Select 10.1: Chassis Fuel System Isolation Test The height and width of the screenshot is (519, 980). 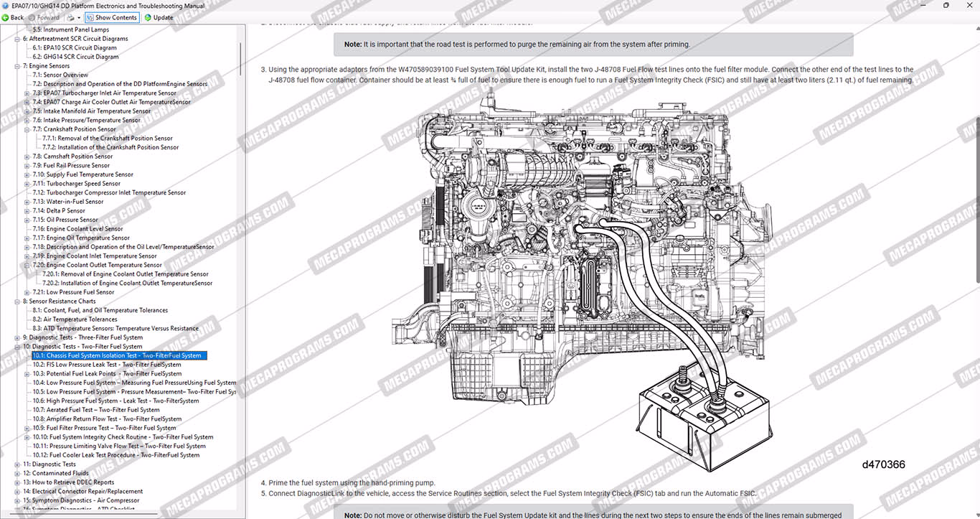coord(119,355)
